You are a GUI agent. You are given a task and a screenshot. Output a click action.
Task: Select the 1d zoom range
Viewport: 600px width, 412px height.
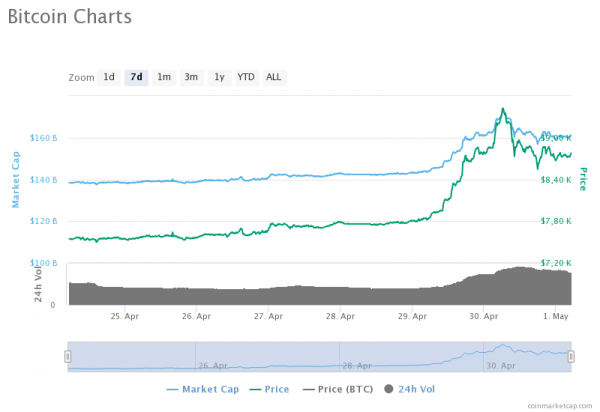point(109,78)
